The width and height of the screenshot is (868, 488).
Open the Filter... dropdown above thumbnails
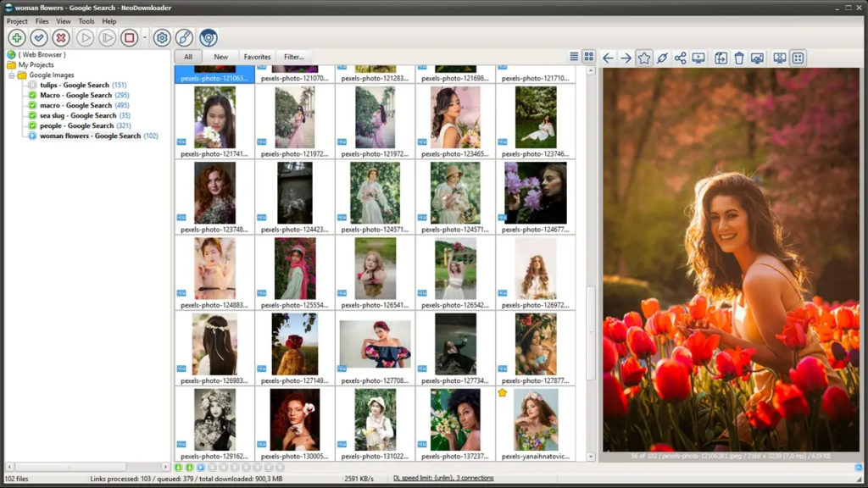[293, 57]
